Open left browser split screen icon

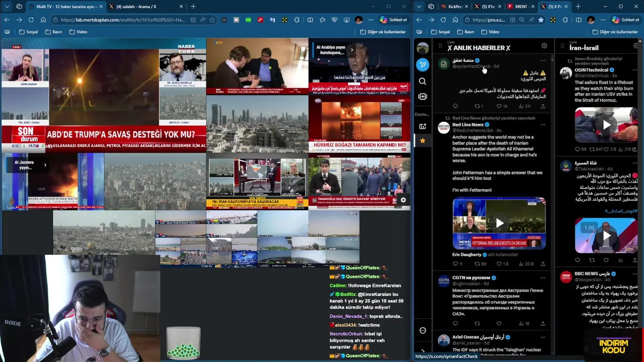tap(310, 20)
